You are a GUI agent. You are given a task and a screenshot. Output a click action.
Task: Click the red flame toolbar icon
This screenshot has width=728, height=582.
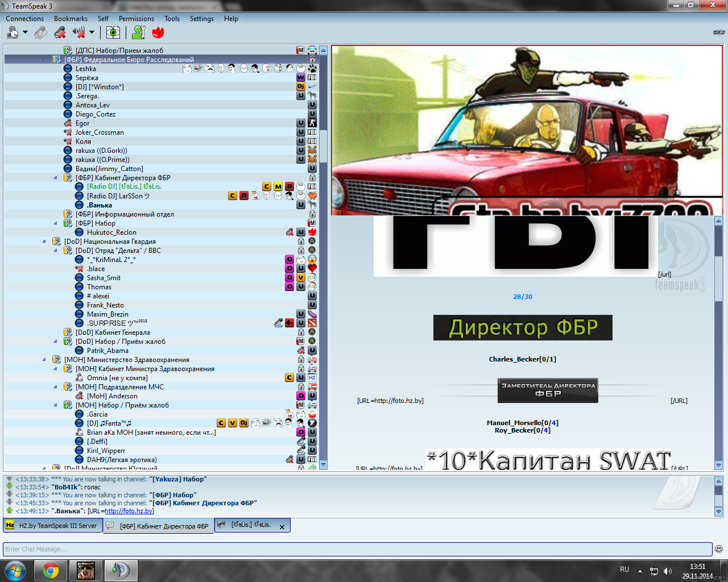158,32
